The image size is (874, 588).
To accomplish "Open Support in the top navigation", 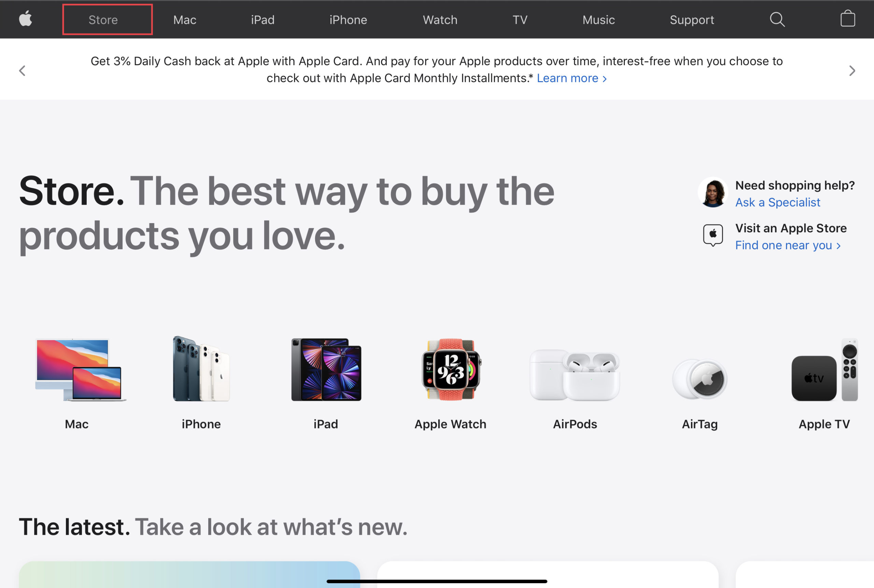I will click(692, 20).
